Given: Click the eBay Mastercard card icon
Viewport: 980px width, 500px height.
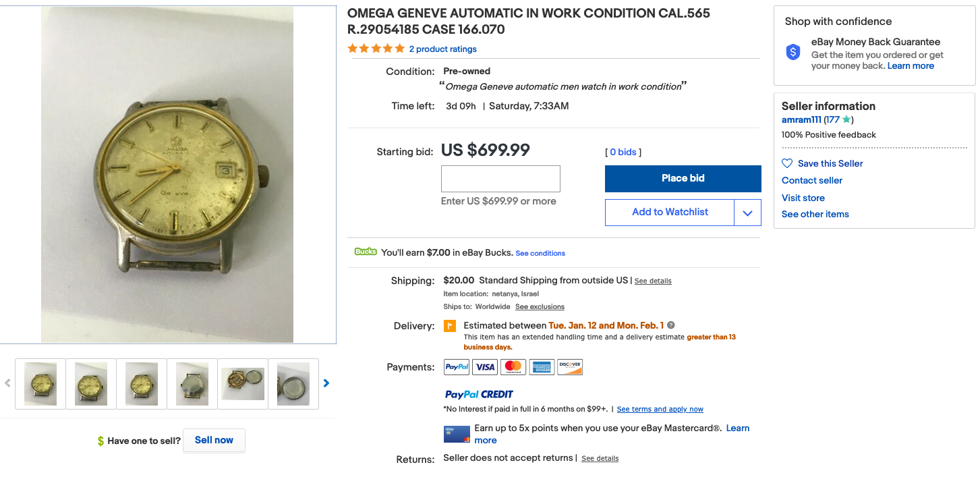Looking at the screenshot, I should (x=457, y=434).
